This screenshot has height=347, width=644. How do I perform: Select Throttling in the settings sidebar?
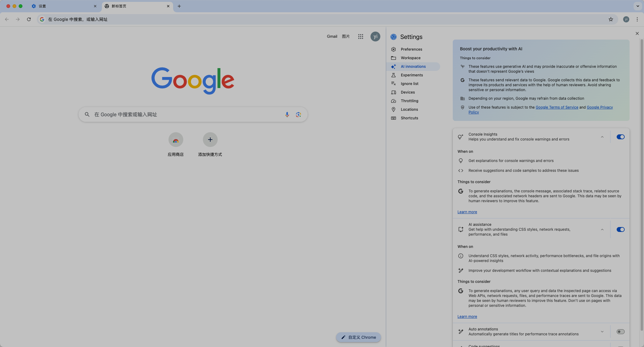(409, 101)
